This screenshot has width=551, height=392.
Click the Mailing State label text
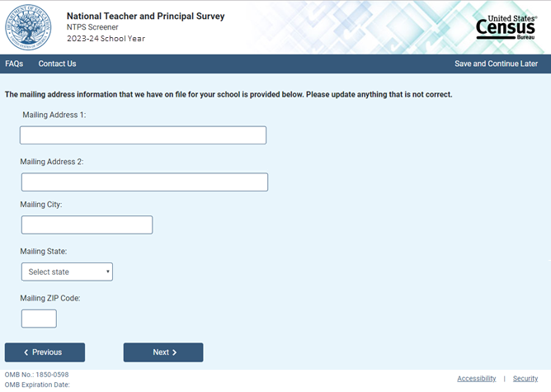click(44, 251)
